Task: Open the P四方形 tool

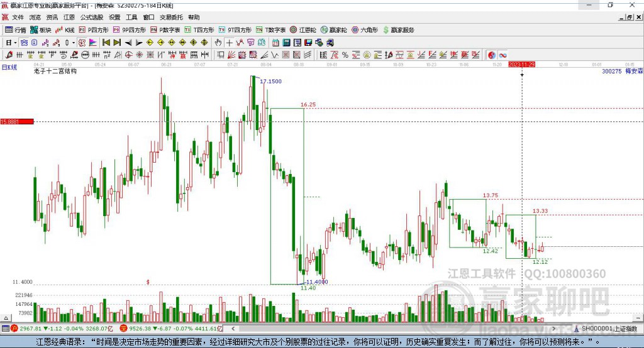Action: click(94, 30)
